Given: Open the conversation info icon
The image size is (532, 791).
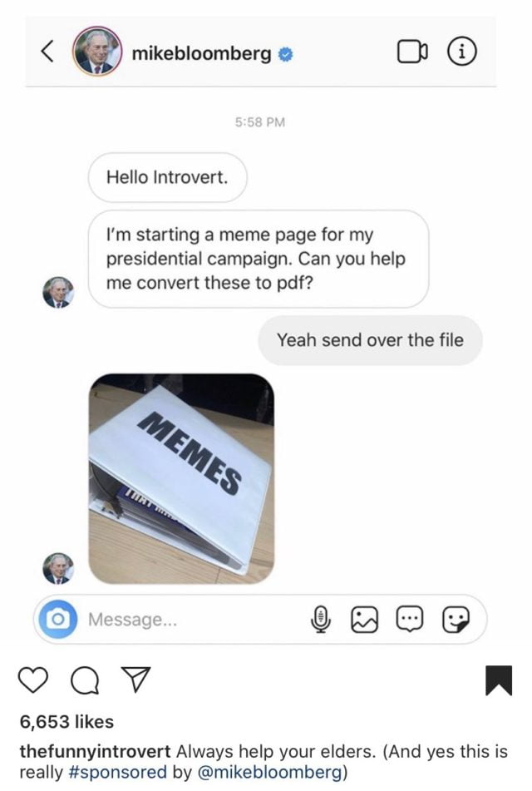Looking at the screenshot, I should (x=462, y=52).
